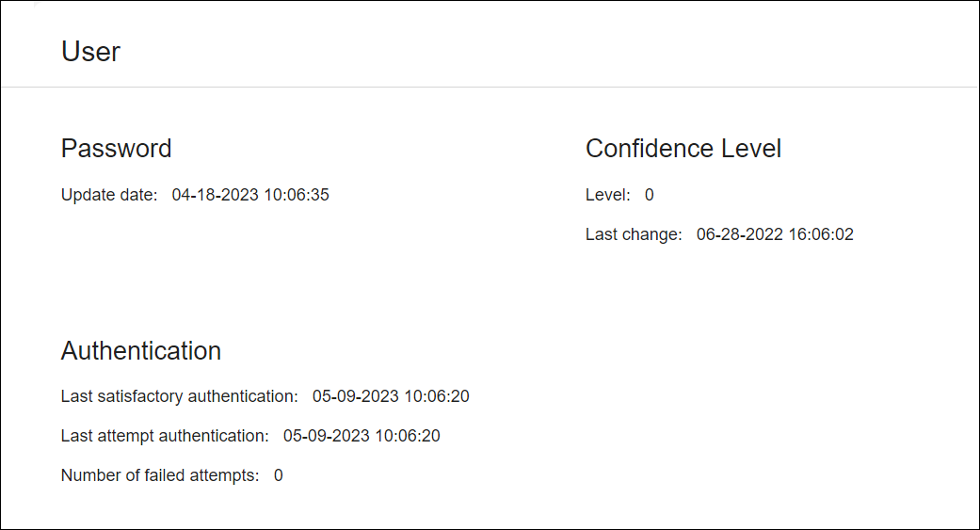Viewport: 980px width, 530px height.
Task: Select the Number of failed attempts label
Action: [x=159, y=475]
